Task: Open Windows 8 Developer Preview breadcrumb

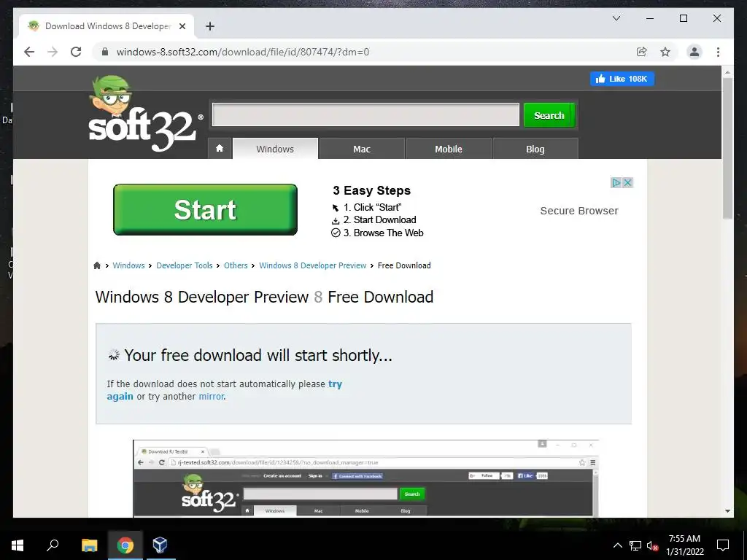Action: [312, 265]
